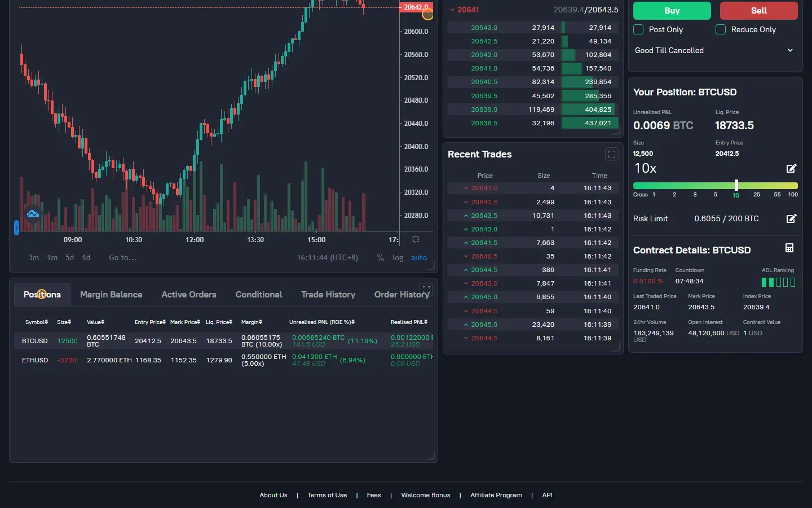Toggle auto scale on the chart

pyautogui.click(x=419, y=257)
